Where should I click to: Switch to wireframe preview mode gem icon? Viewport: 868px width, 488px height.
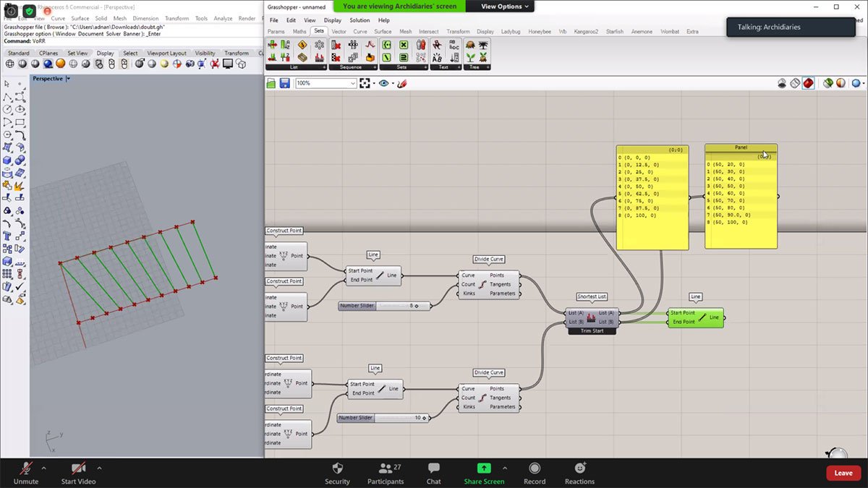tap(793, 82)
